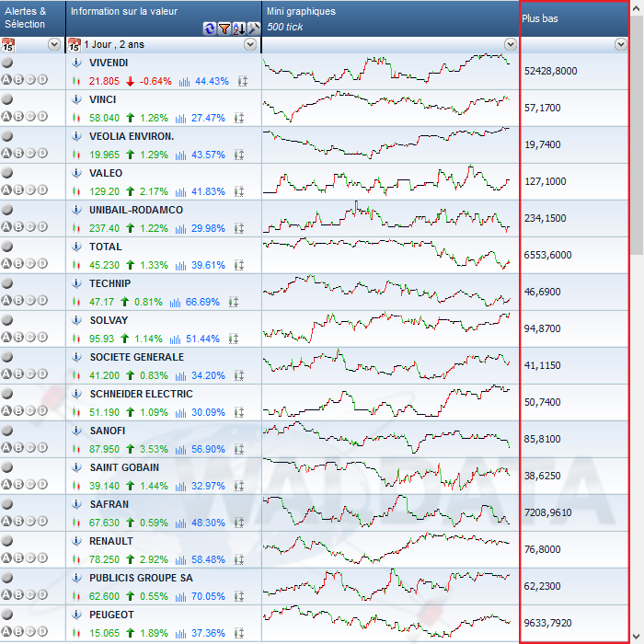Click calendar icon beside 1 Jour, 2 ans

point(74,45)
